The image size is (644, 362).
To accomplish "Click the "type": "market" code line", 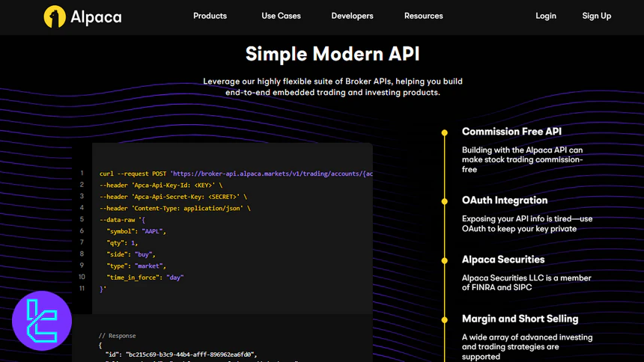I will pyautogui.click(x=136, y=266).
